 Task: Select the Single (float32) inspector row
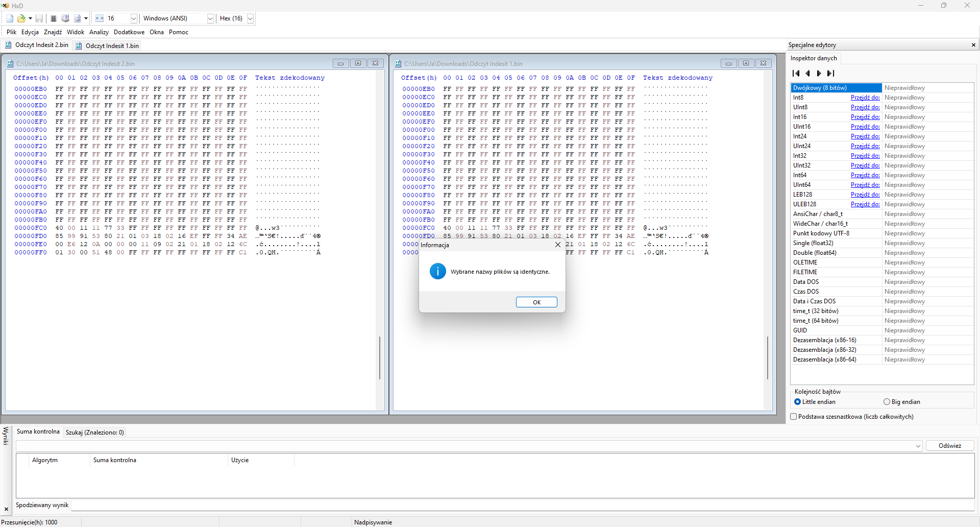(882, 243)
